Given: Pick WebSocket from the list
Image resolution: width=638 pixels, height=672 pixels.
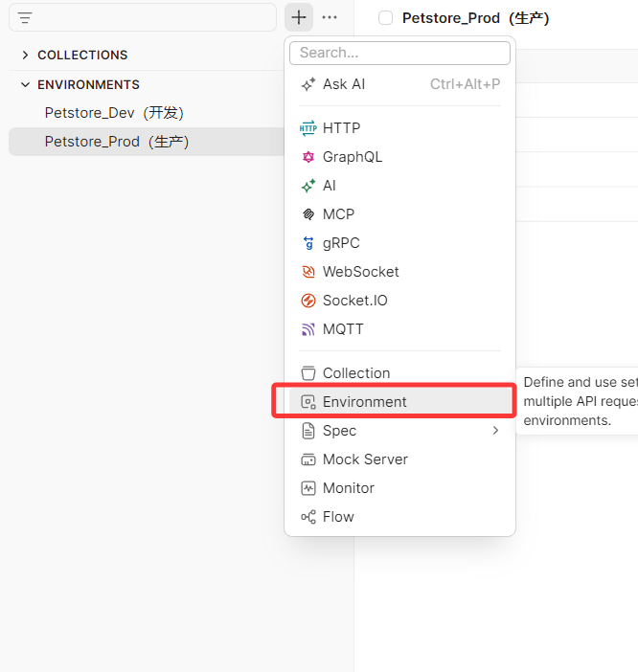Looking at the screenshot, I should click(399, 272).
